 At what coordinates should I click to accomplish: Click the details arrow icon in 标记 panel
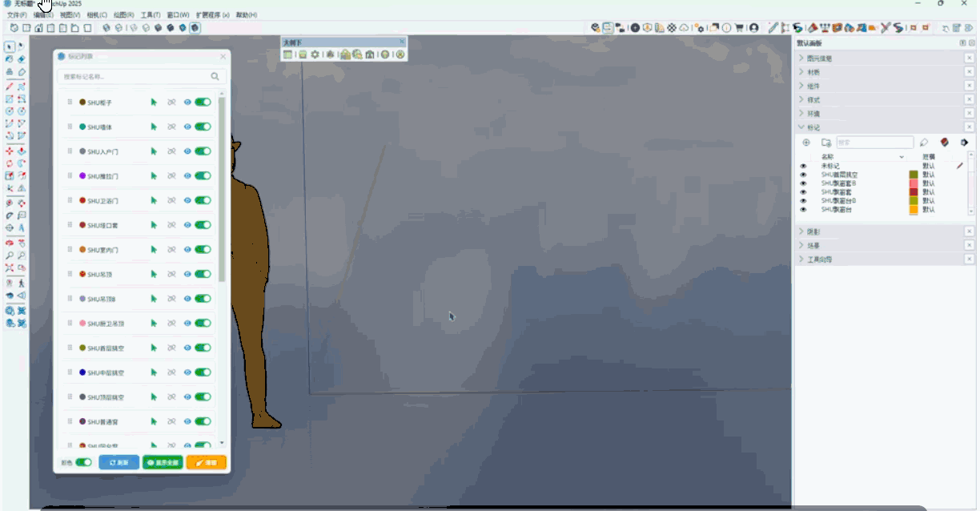pos(964,143)
